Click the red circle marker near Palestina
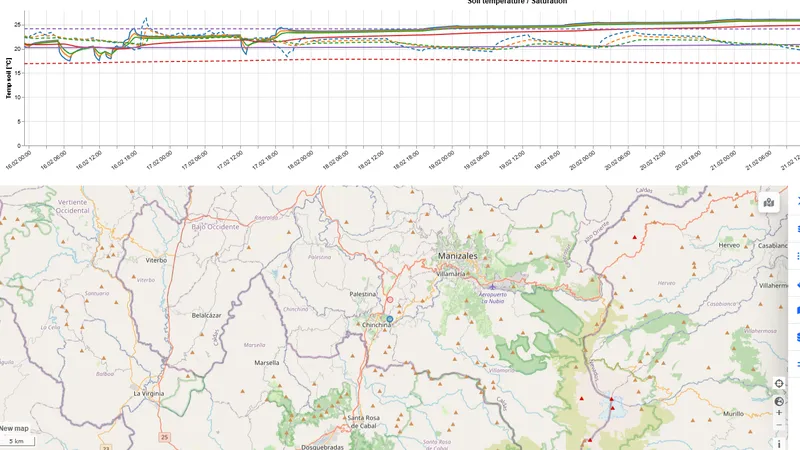This screenshot has height=450, width=800. [390, 299]
